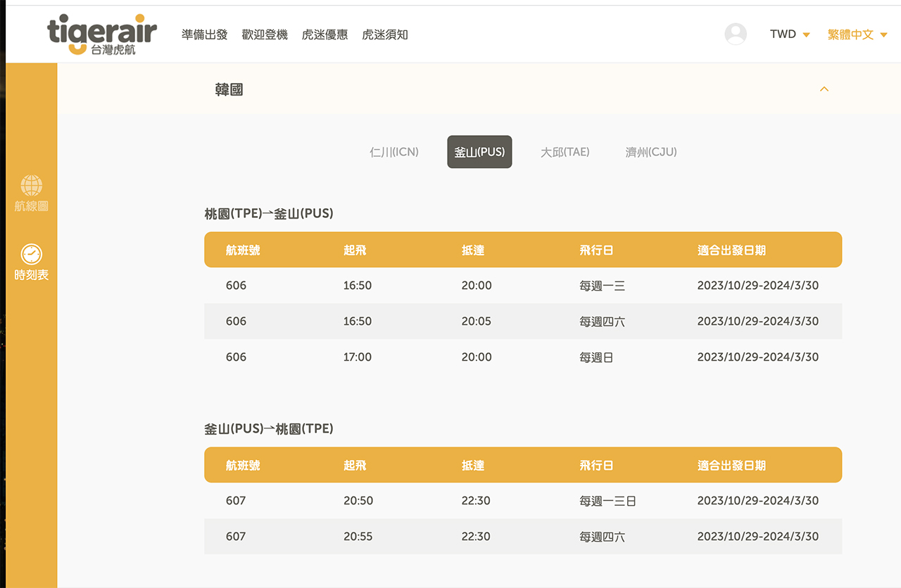Image resolution: width=901 pixels, height=588 pixels.
Task: Switch to the 濟州(CJU) tab
Action: tap(651, 152)
